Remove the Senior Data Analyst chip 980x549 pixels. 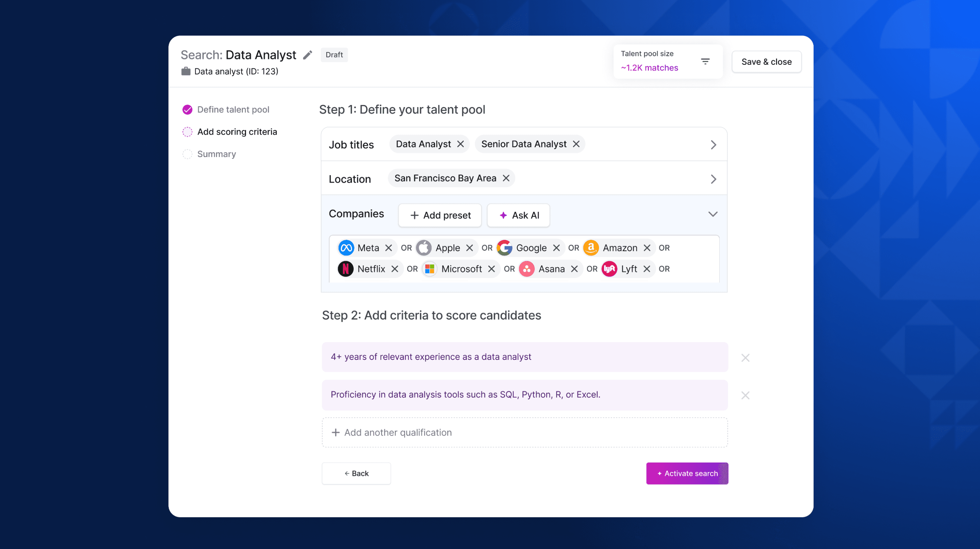pos(576,144)
